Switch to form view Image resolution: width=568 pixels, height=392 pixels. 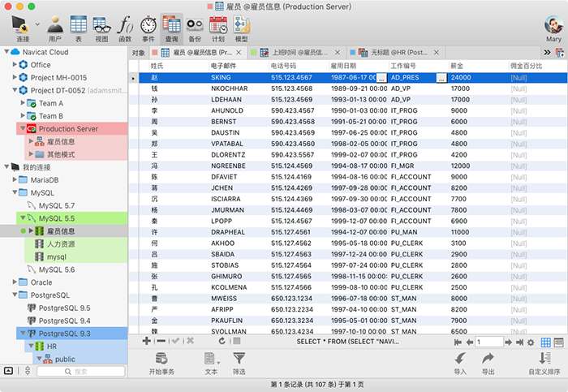pos(559,342)
